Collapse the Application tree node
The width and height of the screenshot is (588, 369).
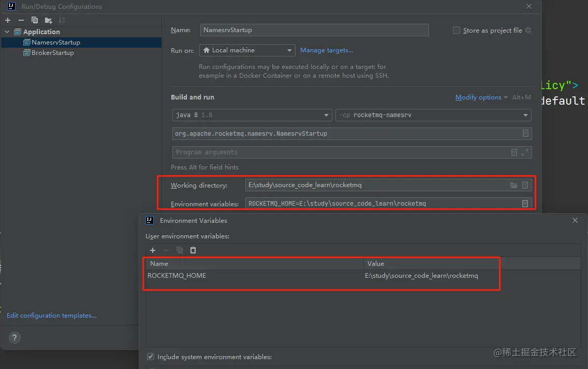pos(7,32)
